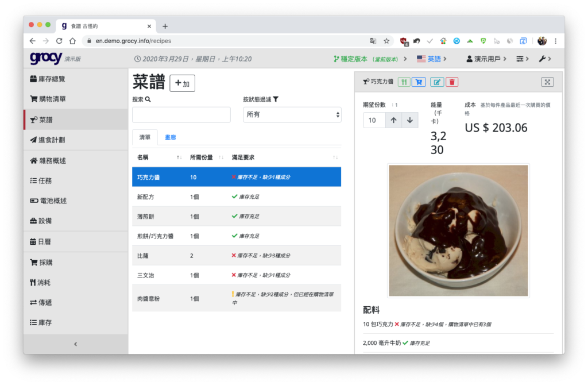Select the 巧克力醬 recipe row

tap(237, 177)
